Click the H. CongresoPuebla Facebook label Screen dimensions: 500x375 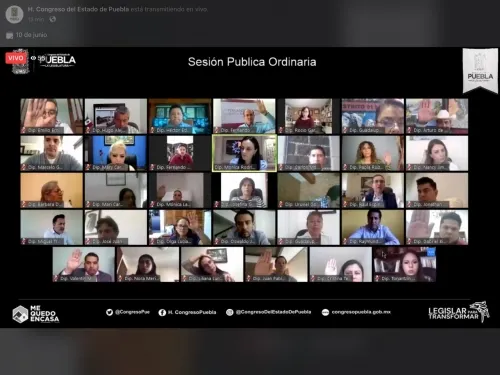pyautogui.click(x=192, y=312)
